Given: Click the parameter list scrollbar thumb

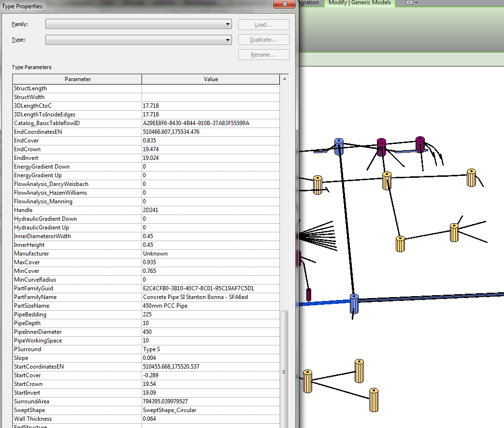Looking at the screenshot, I should click(284, 369).
